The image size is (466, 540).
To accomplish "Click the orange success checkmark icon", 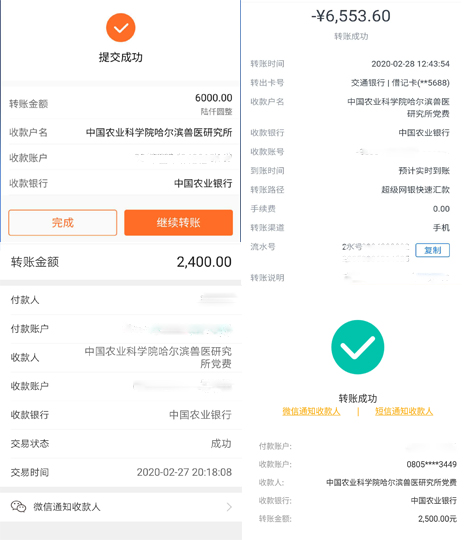I will coord(121,28).
